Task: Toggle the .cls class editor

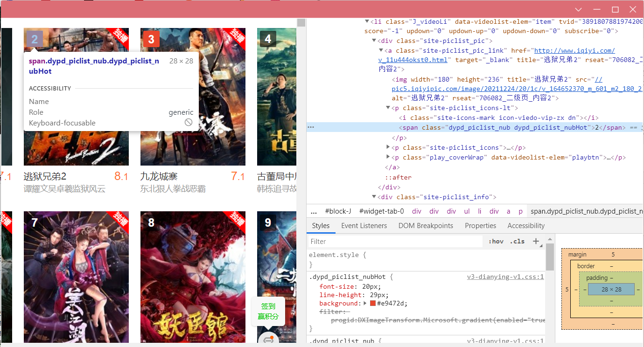Action: [x=517, y=241]
